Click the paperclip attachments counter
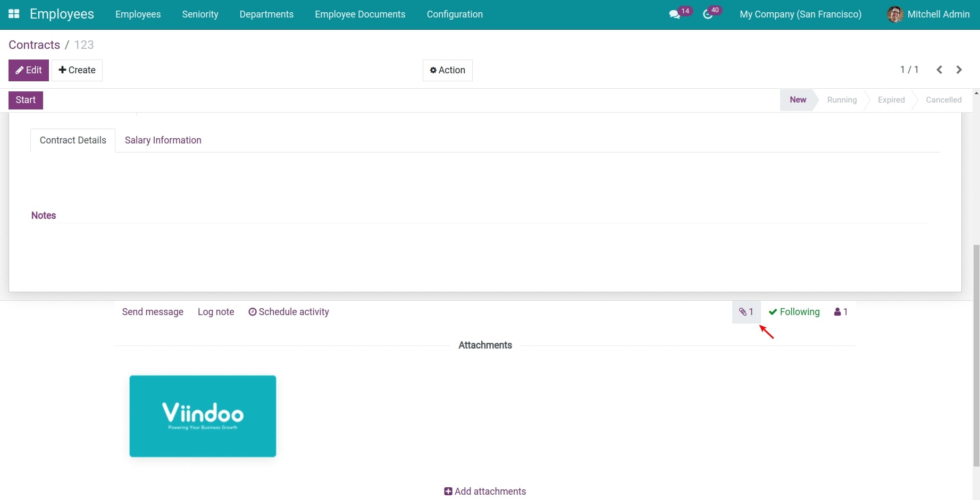980x500 pixels. point(746,312)
